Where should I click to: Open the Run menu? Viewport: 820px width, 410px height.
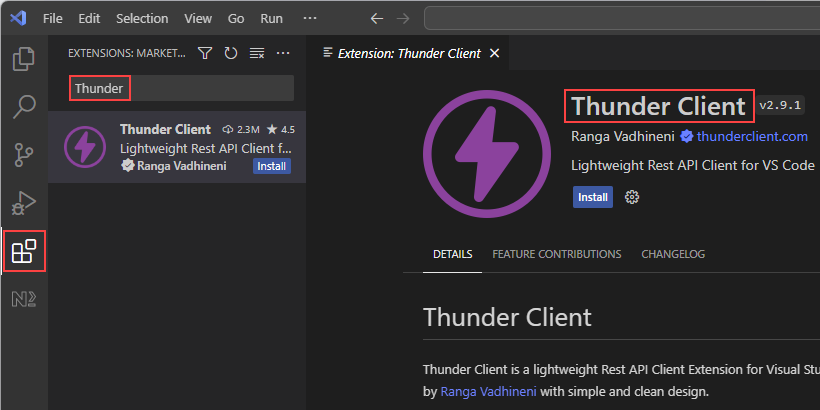271,19
